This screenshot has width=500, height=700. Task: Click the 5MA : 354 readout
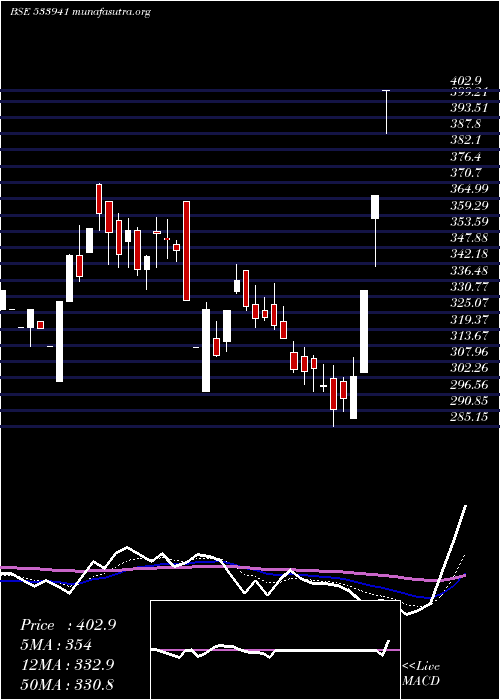(x=56, y=645)
